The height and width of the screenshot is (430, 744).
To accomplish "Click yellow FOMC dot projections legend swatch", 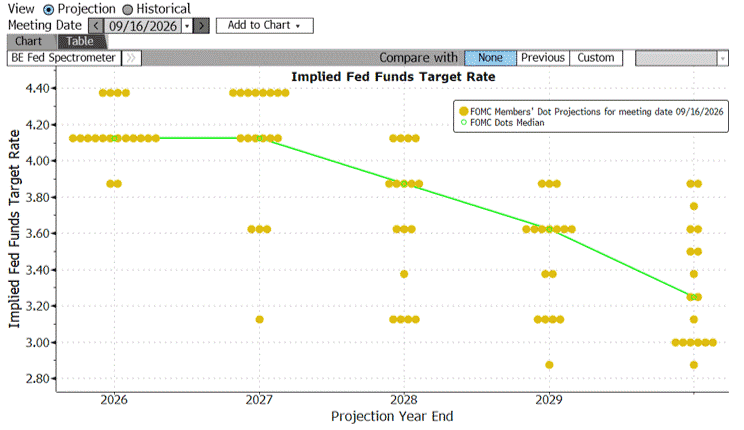I will click(464, 112).
